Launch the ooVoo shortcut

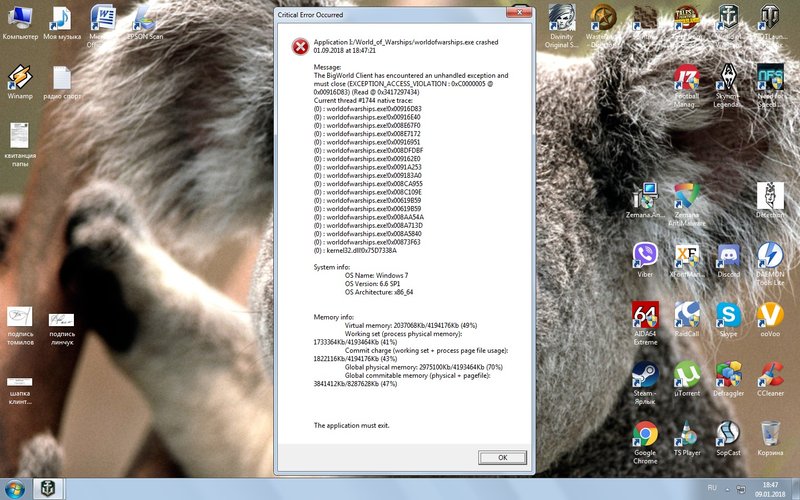pos(770,319)
